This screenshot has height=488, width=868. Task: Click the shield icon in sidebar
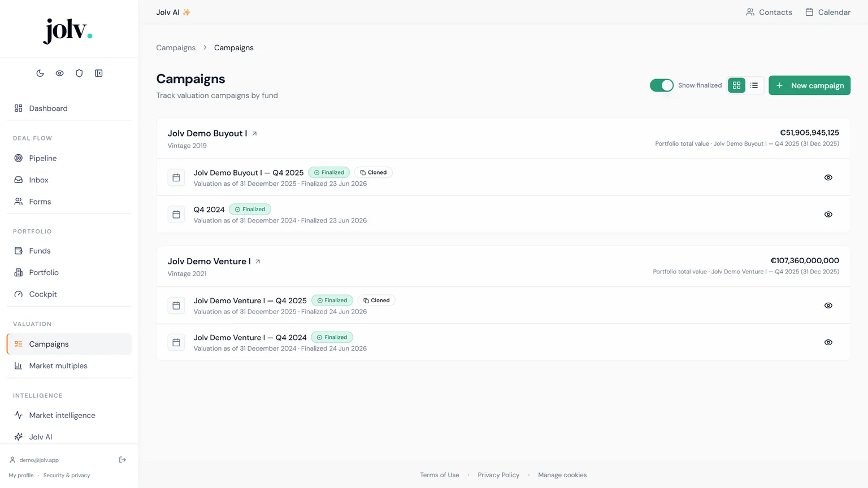tap(79, 73)
